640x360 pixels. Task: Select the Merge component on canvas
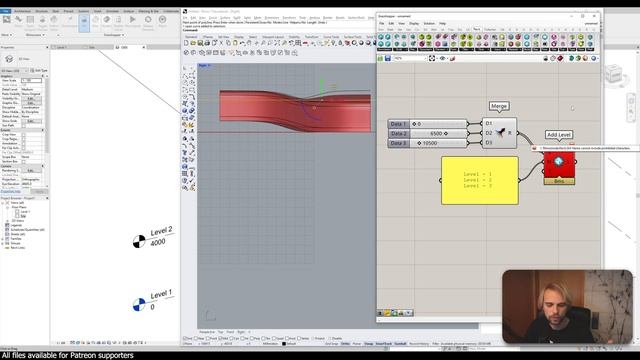(x=499, y=133)
